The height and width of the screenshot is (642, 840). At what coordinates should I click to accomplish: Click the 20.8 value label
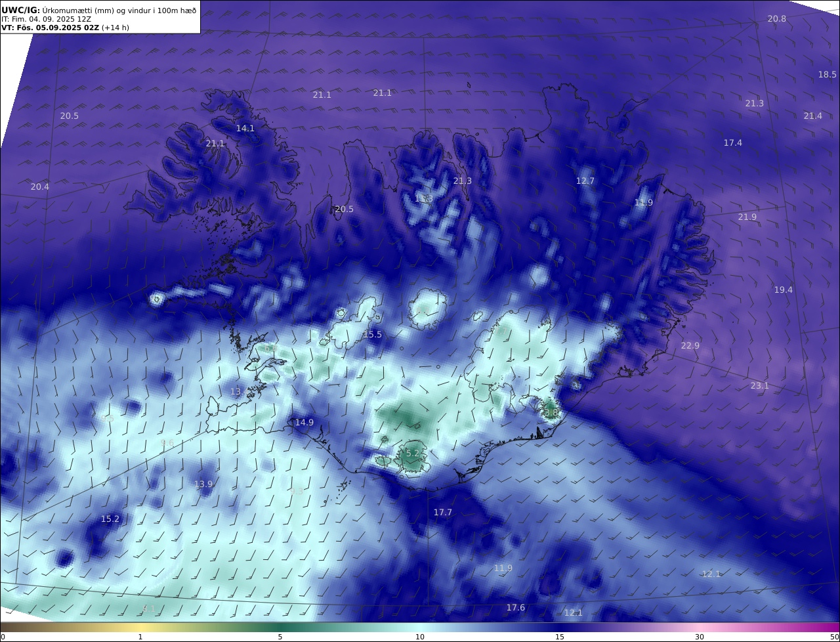click(x=777, y=19)
